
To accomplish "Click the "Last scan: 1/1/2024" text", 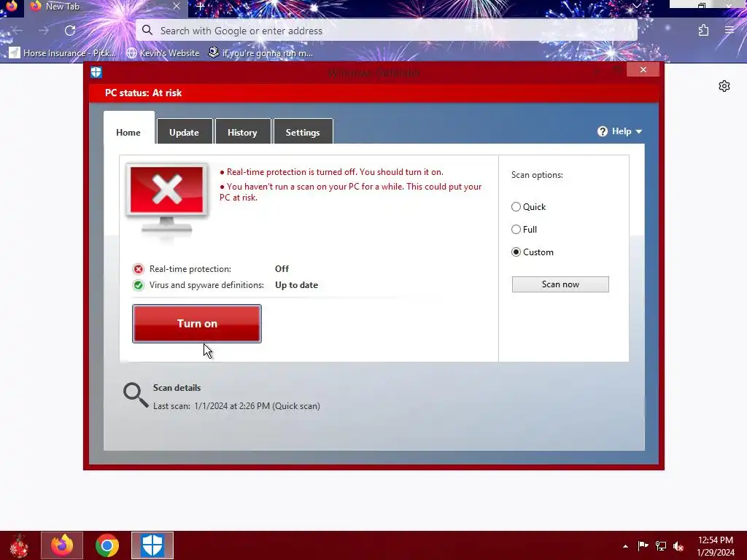I will tap(236, 406).
